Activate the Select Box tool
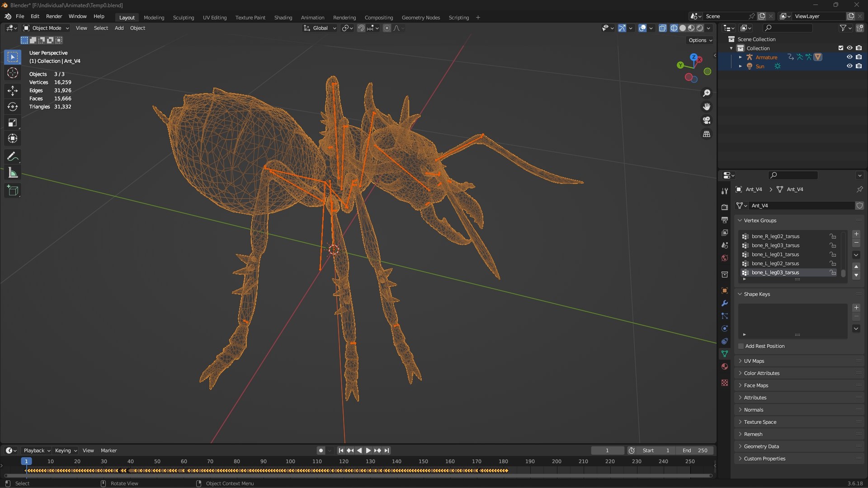This screenshot has width=868, height=488. [13, 57]
